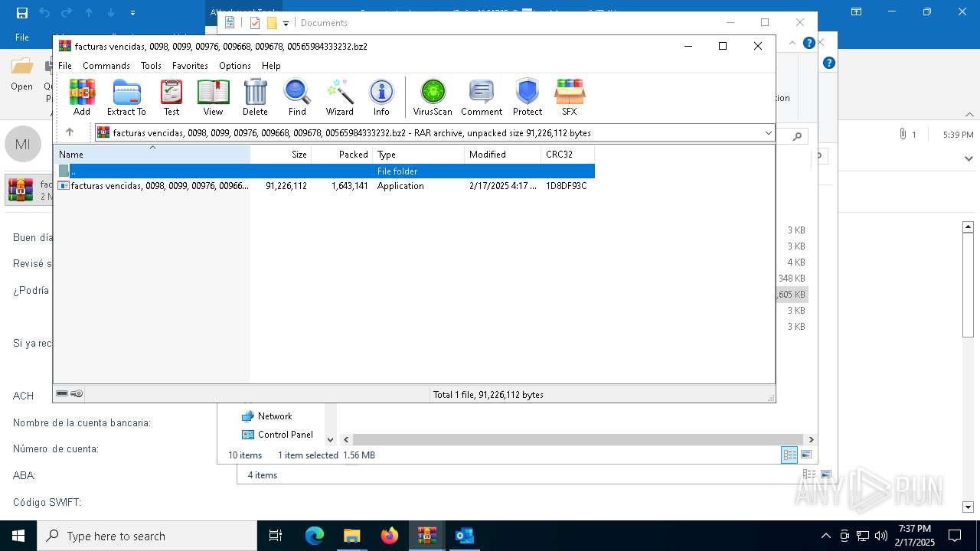Expand the archive path dropdown

coord(768,132)
